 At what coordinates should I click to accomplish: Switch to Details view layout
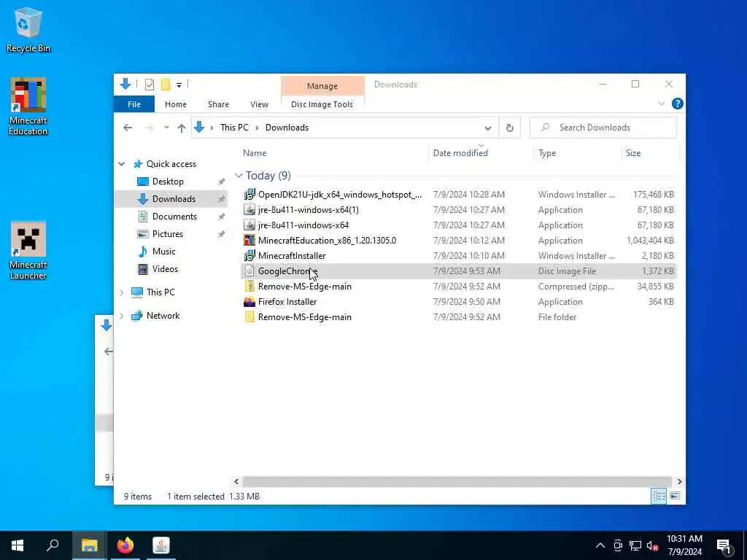pyautogui.click(x=659, y=496)
